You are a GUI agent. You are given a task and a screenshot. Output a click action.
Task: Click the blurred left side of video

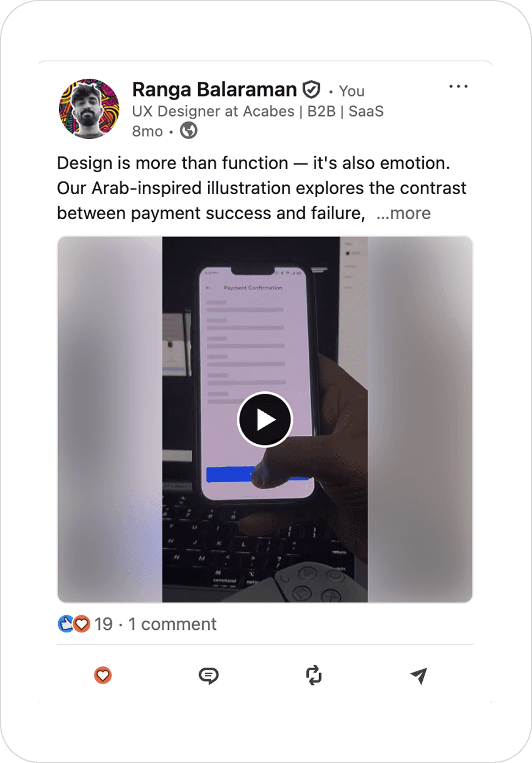(x=110, y=419)
